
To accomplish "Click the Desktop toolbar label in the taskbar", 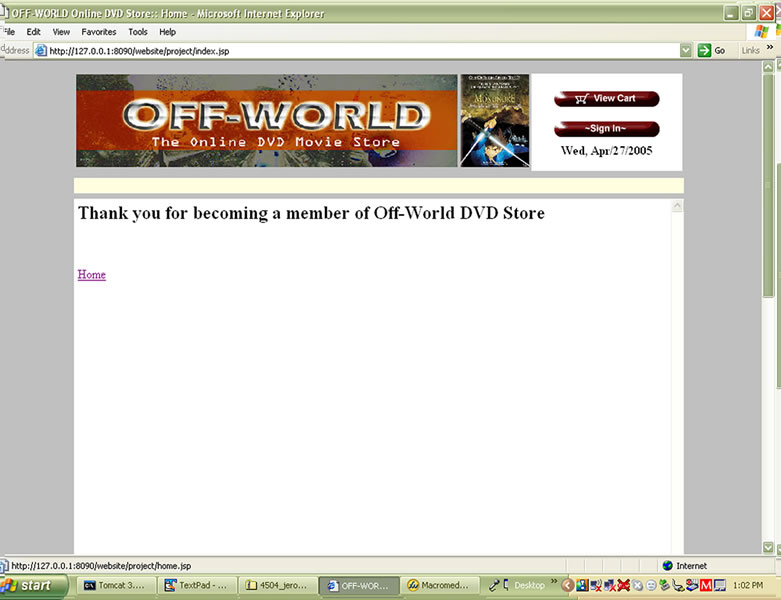I will tap(529, 585).
